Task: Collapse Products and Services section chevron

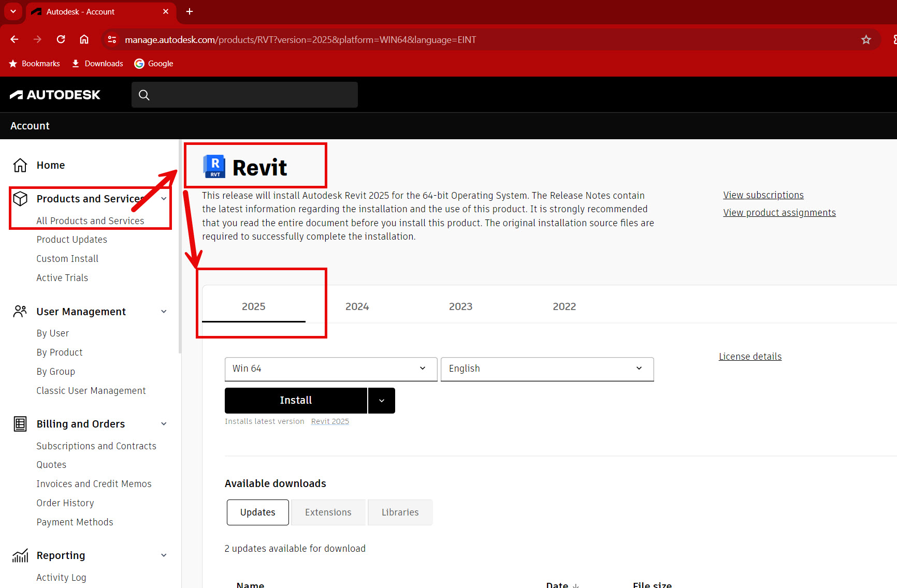Action: click(x=164, y=199)
